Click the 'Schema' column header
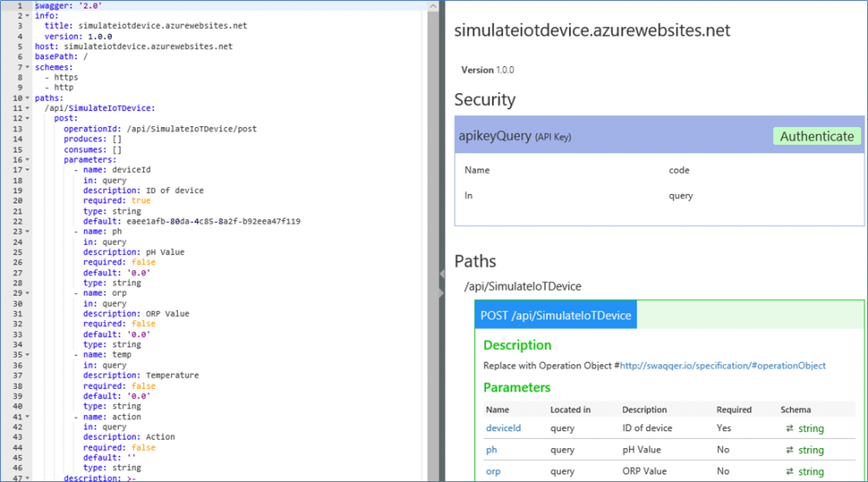 795,409
